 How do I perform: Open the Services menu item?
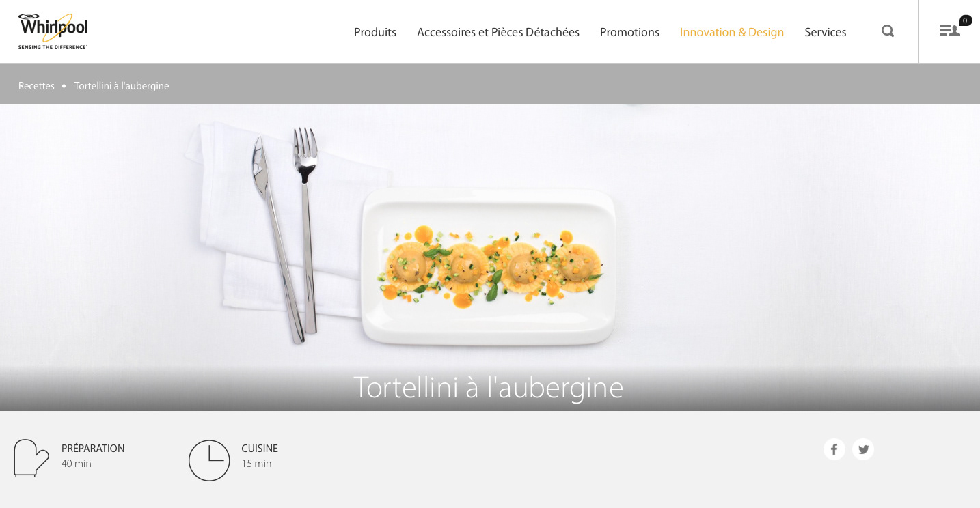click(826, 32)
